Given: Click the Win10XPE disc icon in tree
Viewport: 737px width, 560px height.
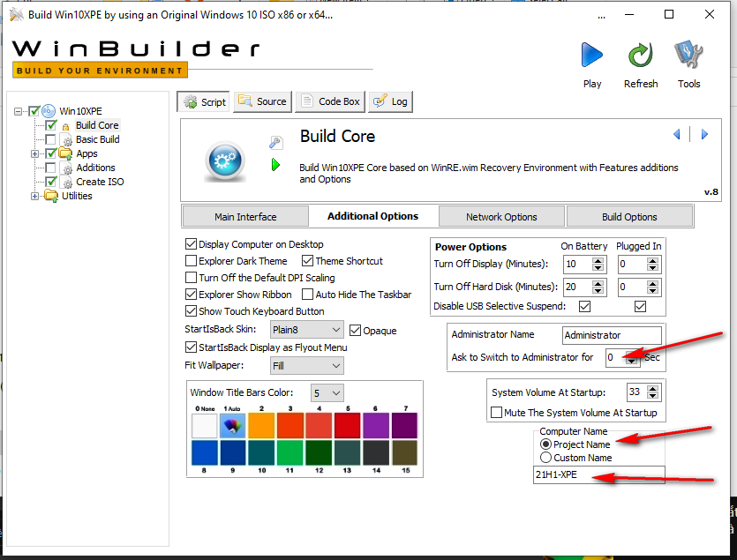Looking at the screenshot, I should point(49,111).
